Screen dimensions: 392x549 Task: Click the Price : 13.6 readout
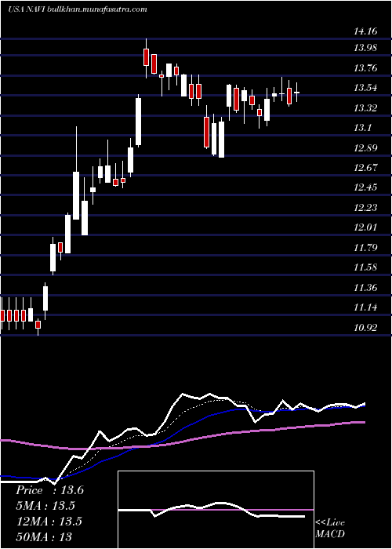pos(49,490)
